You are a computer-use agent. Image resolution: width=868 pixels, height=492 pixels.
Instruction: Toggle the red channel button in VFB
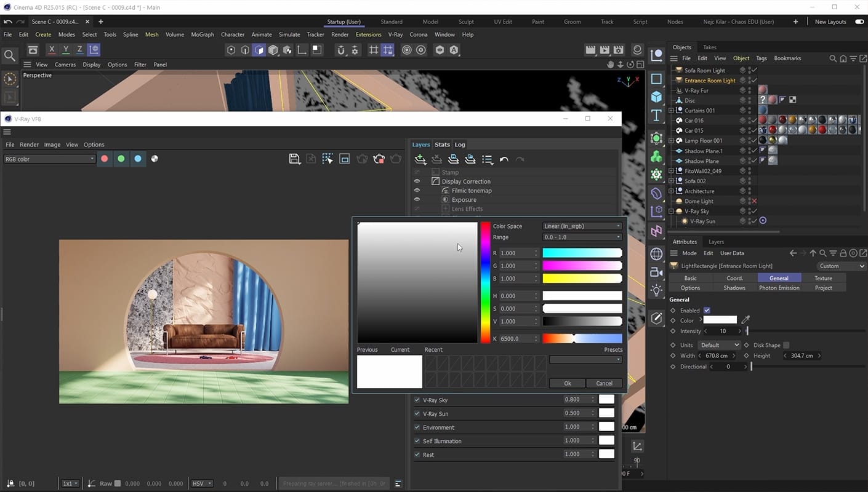pos(105,159)
